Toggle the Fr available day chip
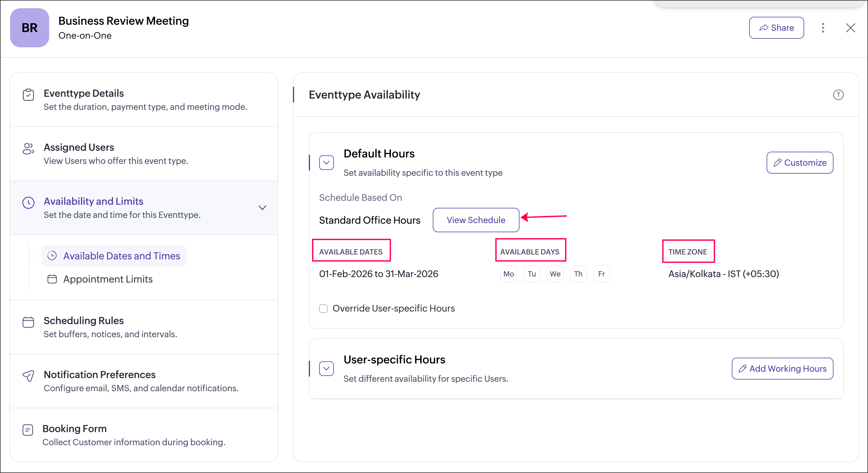 601,274
